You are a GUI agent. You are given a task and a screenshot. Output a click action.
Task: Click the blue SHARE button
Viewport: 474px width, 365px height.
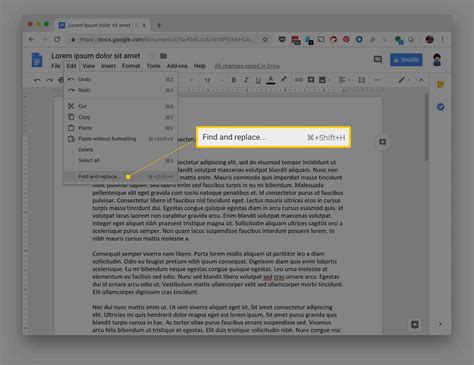click(406, 60)
